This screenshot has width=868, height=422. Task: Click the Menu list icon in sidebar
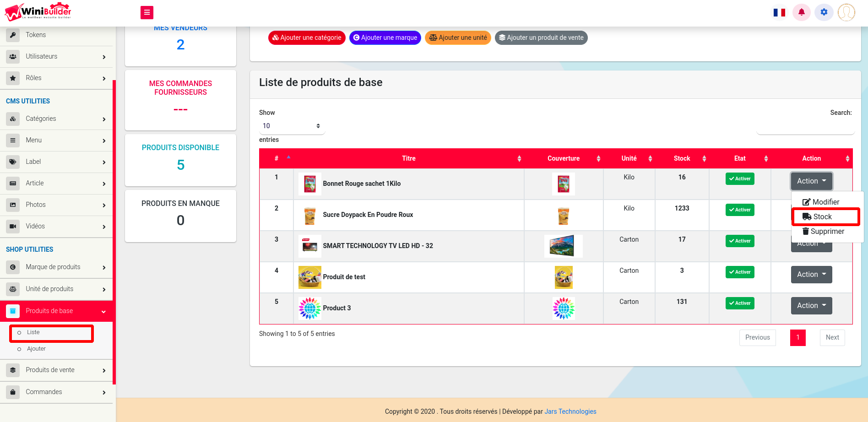tap(13, 140)
